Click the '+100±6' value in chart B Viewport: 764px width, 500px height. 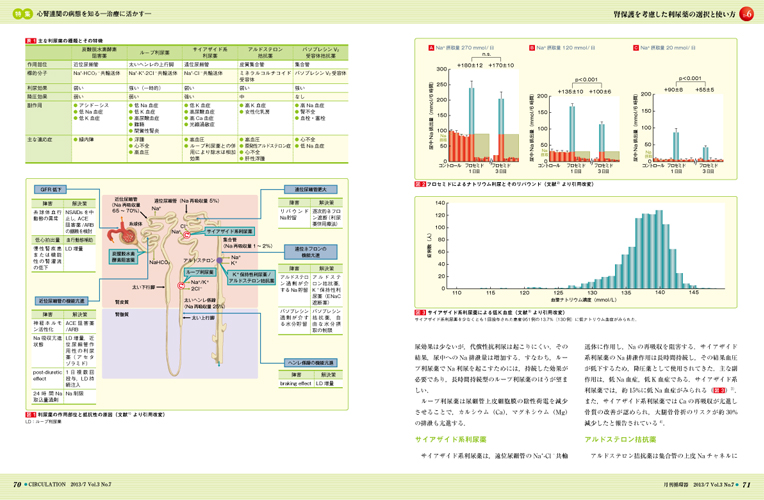tap(600, 92)
